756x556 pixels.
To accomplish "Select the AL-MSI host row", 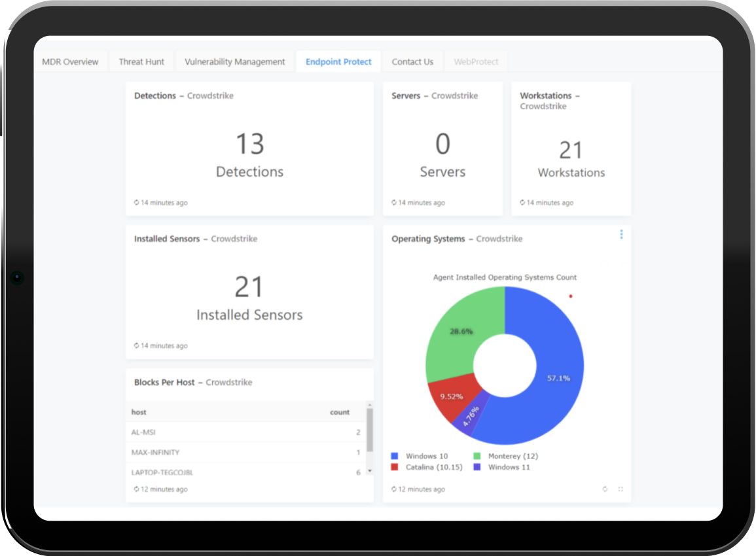I will [x=246, y=432].
